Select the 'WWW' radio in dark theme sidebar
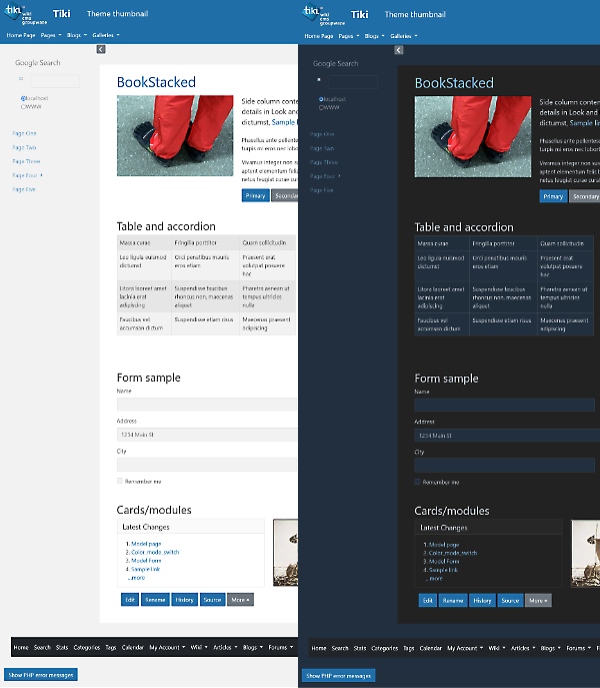Viewport: 600px width, 688px height. coord(320,105)
